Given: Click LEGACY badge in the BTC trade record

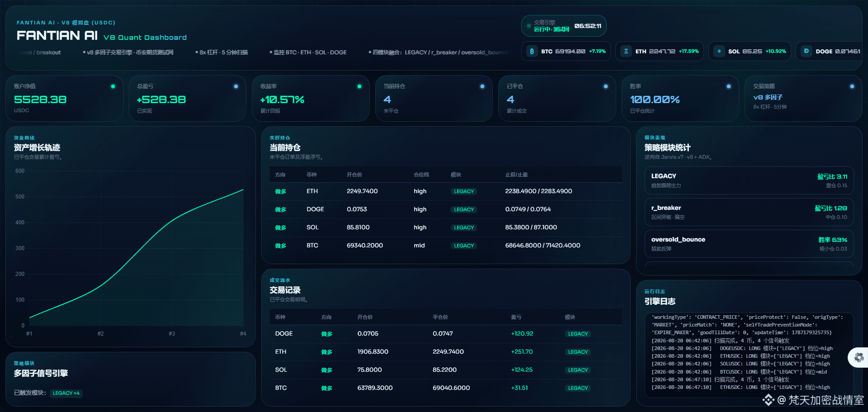Looking at the screenshot, I should pos(578,388).
